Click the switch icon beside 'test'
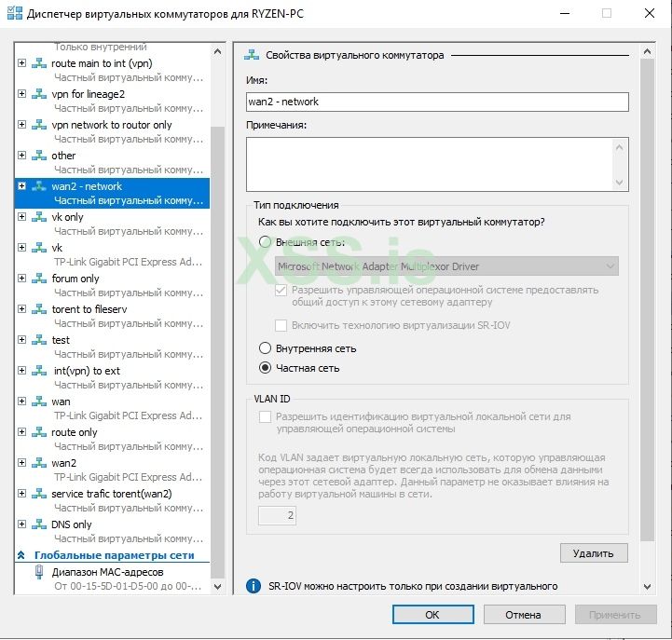Image resolution: width=672 pixels, height=640 pixels. click(39, 340)
